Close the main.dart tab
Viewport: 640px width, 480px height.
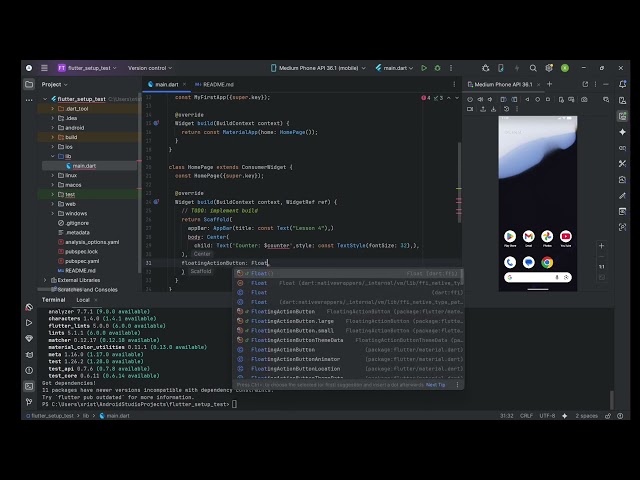(184, 84)
